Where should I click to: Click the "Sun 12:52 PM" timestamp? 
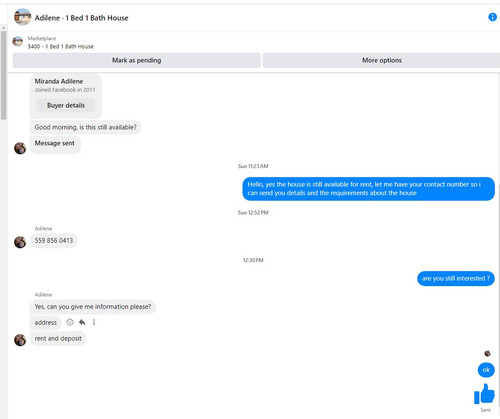(x=253, y=213)
